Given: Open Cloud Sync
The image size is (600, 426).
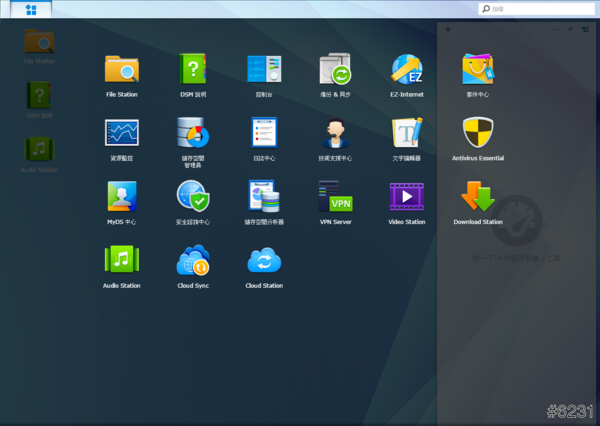Looking at the screenshot, I should coord(193,260).
